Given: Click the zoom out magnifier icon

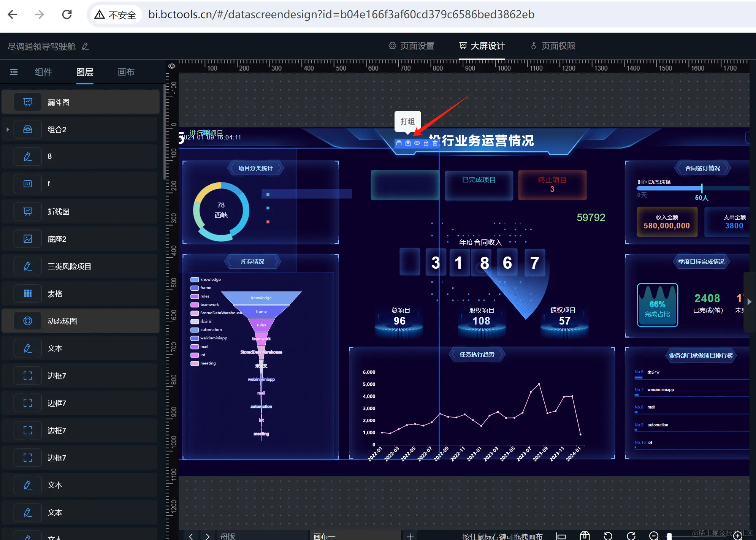Looking at the screenshot, I should click(x=654, y=536).
